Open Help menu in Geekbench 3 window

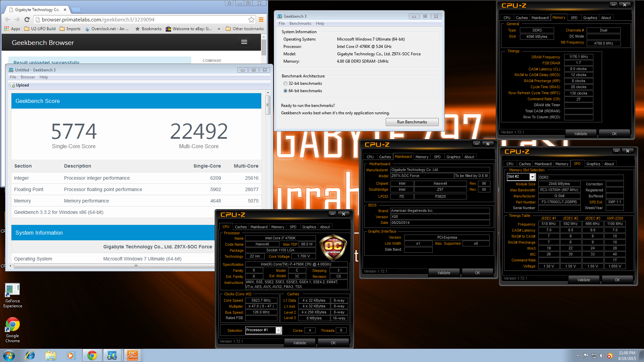pyautogui.click(x=320, y=23)
